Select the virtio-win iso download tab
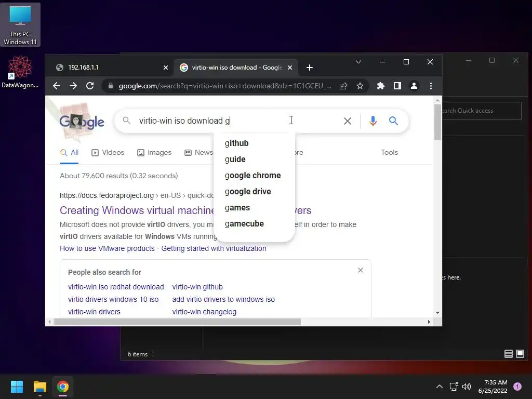 pyautogui.click(x=236, y=68)
